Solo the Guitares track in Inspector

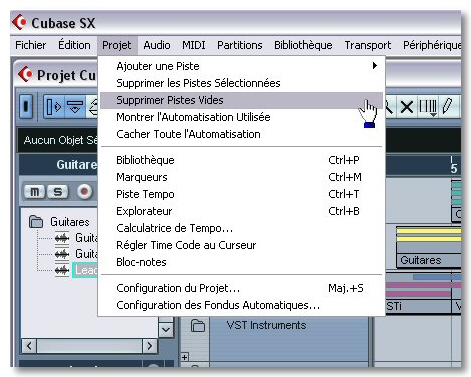(57, 192)
